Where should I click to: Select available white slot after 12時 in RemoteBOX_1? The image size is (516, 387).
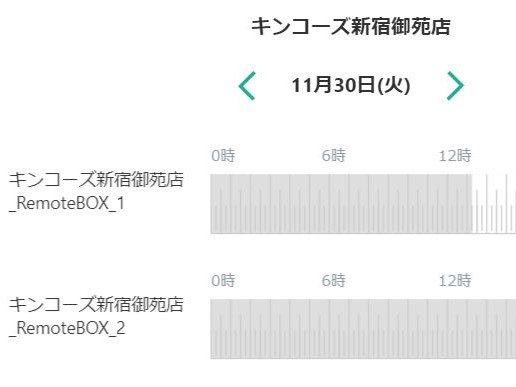pyautogui.click(x=494, y=204)
